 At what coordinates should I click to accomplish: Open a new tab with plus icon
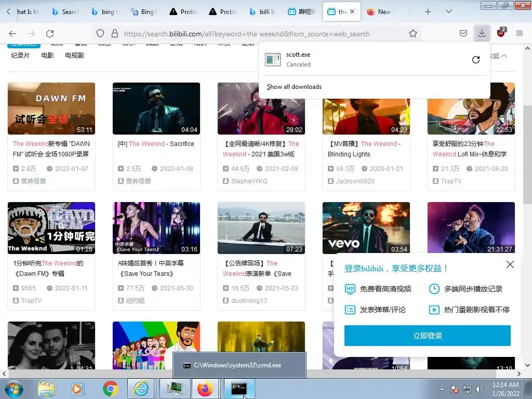428,12
